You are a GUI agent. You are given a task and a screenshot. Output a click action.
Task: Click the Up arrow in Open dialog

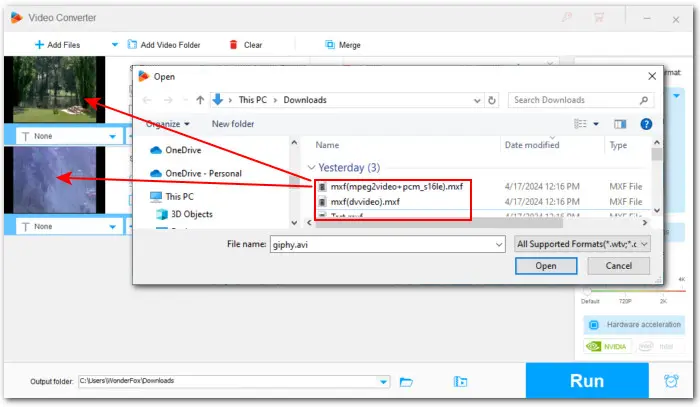pyautogui.click(x=200, y=100)
